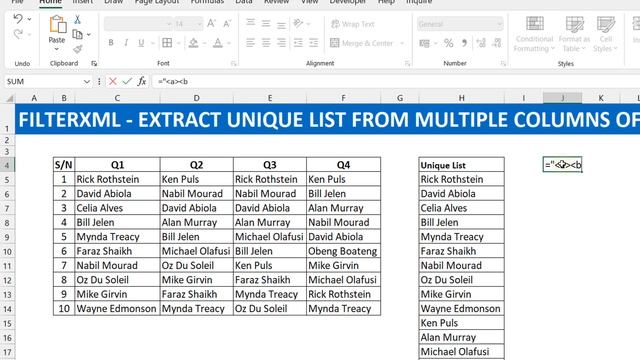Click the Top Align icon
The height and width of the screenshot is (360, 640).
coord(251,23)
